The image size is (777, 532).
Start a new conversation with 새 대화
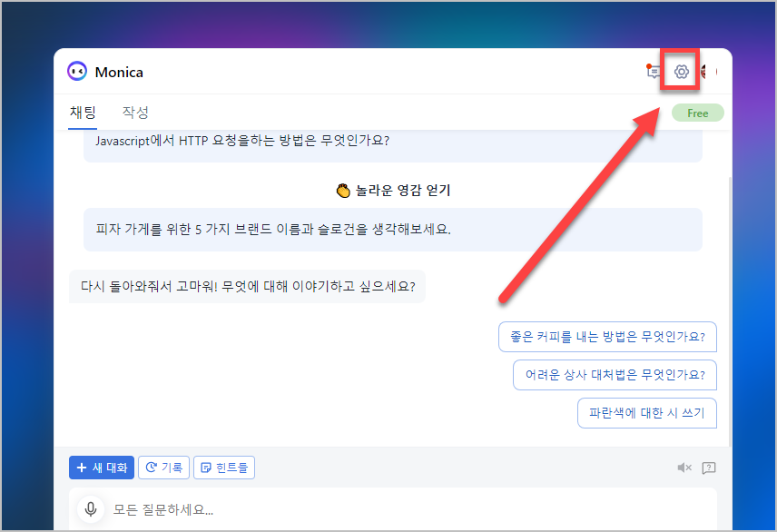click(x=101, y=467)
